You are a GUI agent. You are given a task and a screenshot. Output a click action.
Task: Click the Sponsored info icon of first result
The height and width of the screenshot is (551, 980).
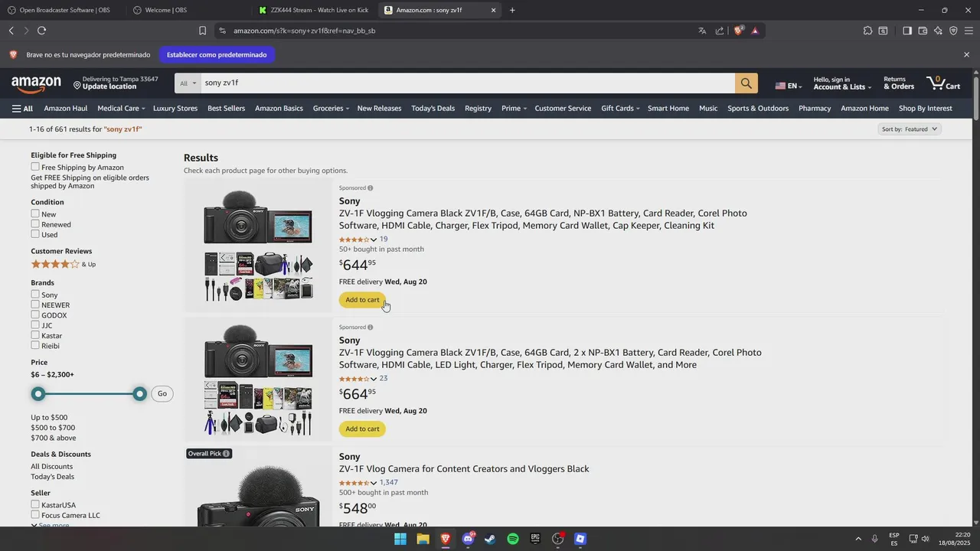370,188
